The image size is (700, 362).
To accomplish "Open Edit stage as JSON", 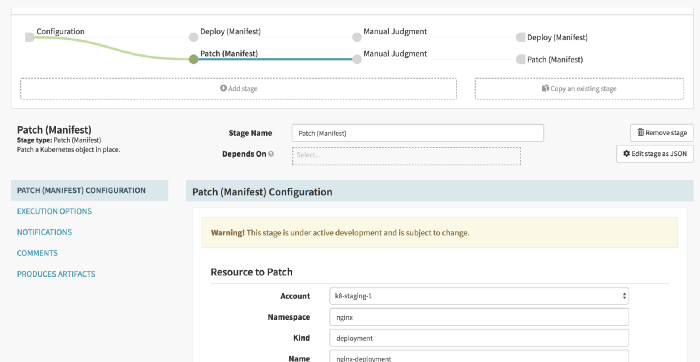I will coord(655,154).
